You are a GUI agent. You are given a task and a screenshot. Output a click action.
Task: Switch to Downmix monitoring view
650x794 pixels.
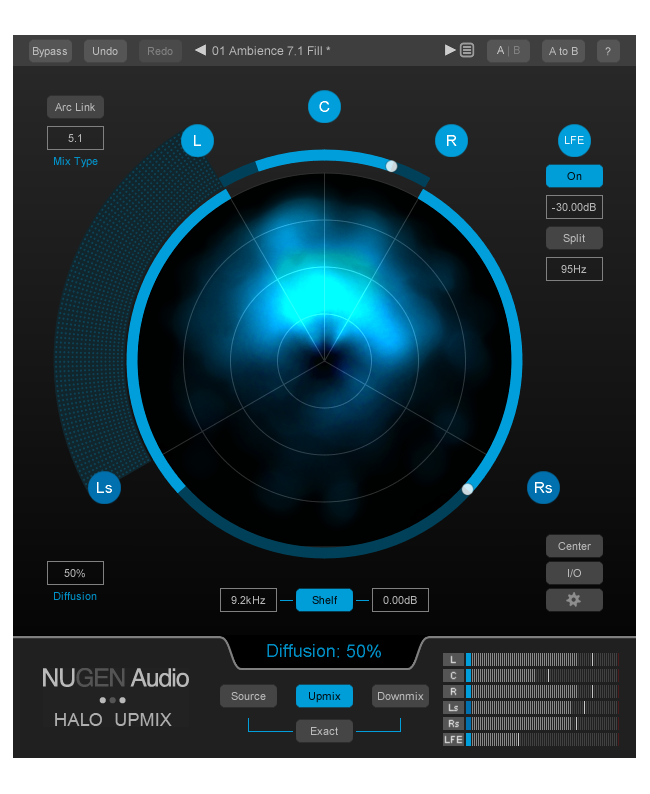pyautogui.click(x=400, y=696)
